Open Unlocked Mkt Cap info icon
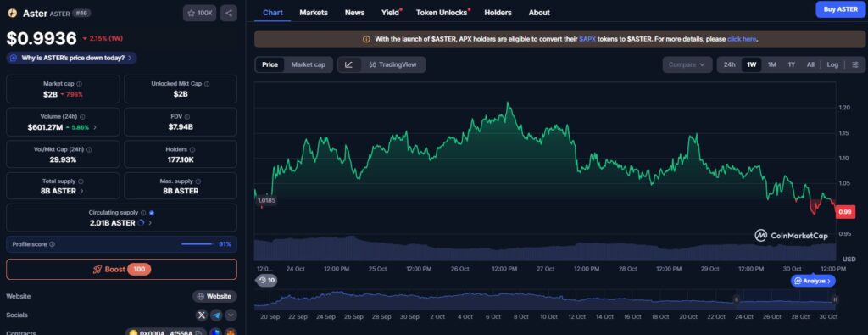Image resolution: width=868 pixels, height=335 pixels. pyautogui.click(x=207, y=84)
